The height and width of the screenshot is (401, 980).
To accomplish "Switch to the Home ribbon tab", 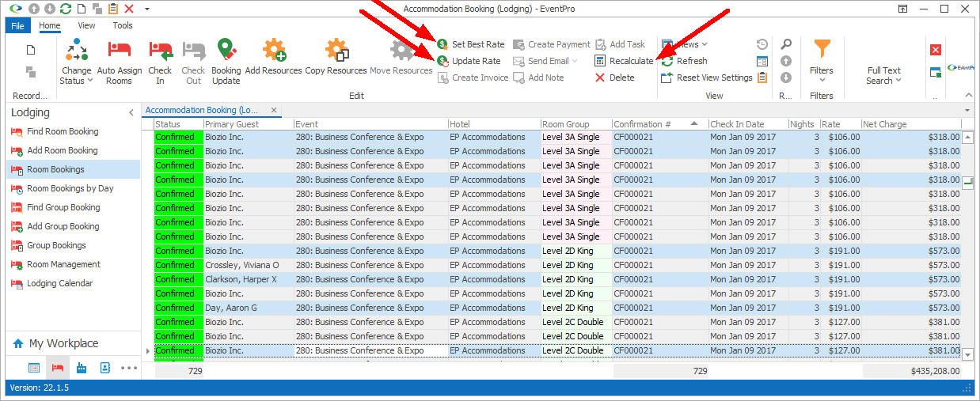I will [50, 26].
